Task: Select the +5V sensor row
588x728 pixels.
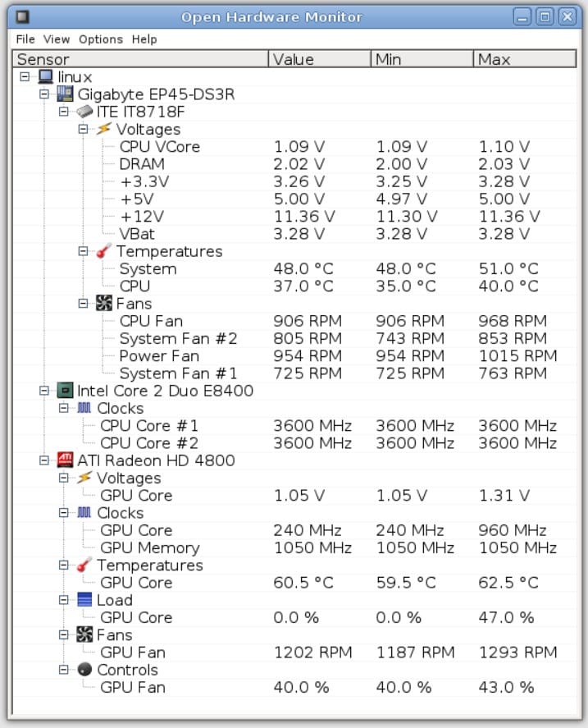Action: coord(294,199)
